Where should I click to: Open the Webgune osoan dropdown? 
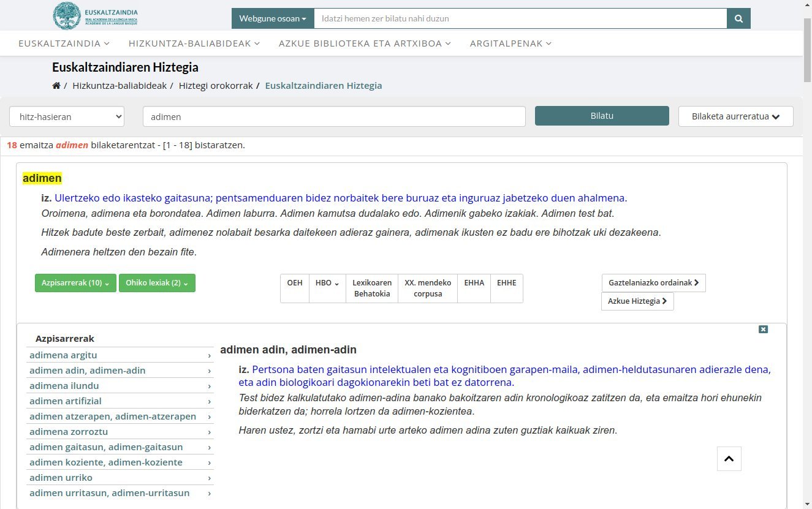(x=273, y=18)
